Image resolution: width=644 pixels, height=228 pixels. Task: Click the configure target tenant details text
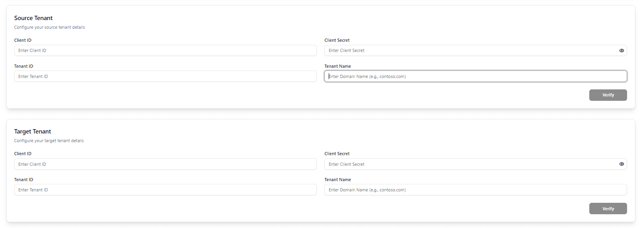tap(49, 140)
